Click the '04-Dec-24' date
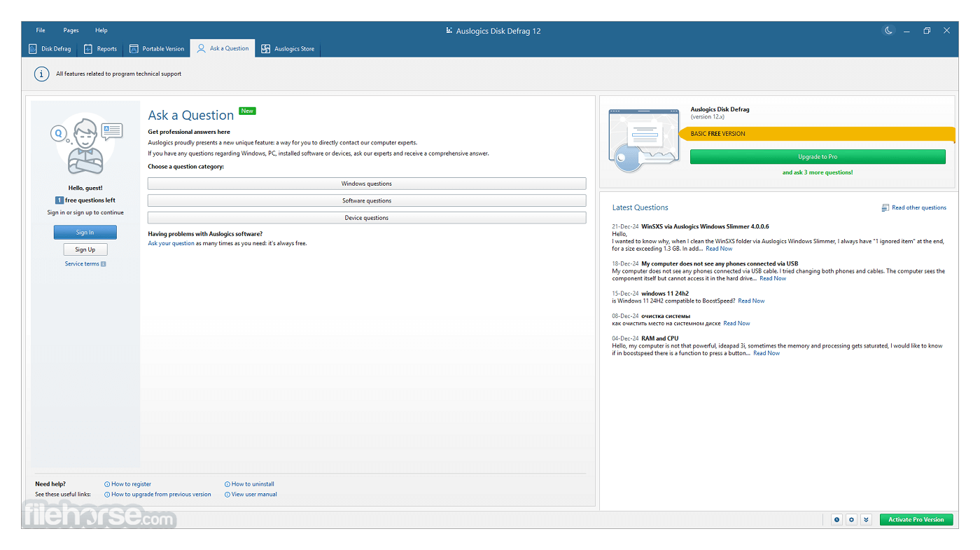The width and height of the screenshot is (980, 550). click(625, 339)
